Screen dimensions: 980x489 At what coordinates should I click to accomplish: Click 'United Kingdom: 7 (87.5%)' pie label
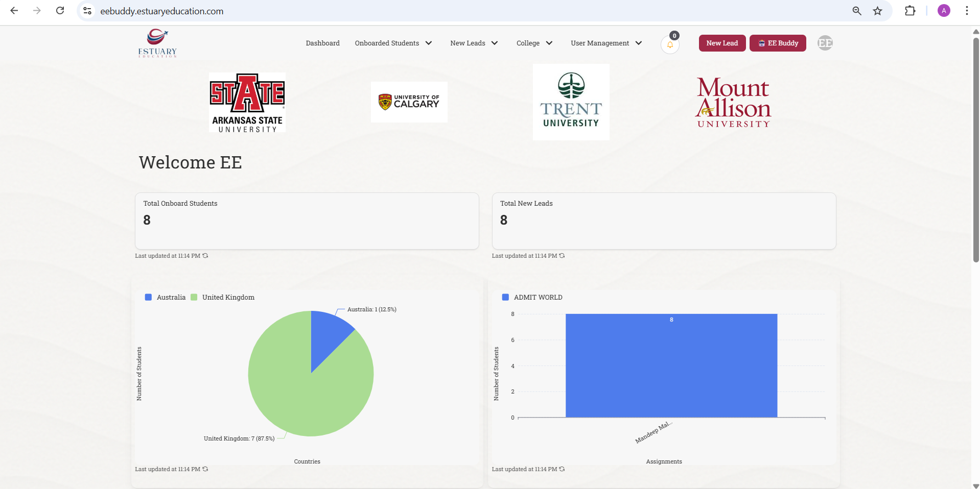click(239, 438)
